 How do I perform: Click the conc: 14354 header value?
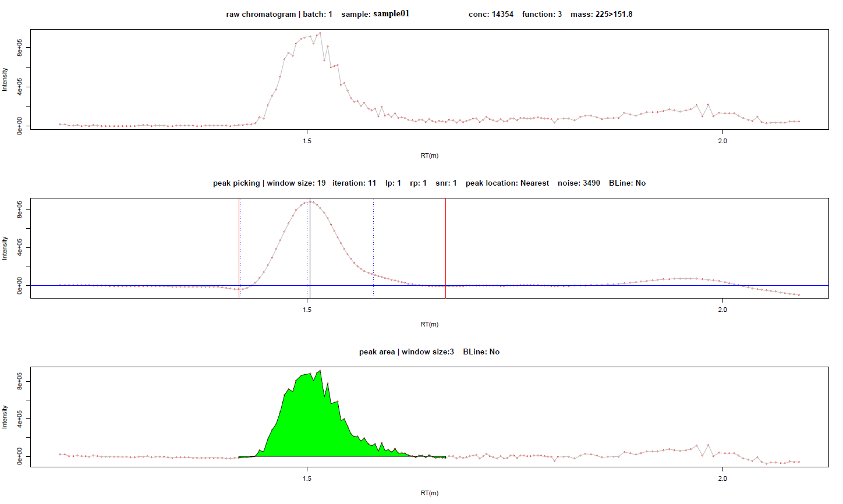tap(491, 14)
